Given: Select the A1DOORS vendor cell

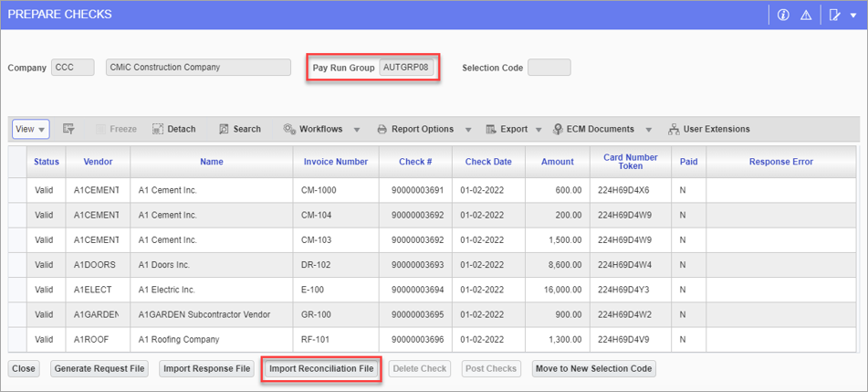Looking at the screenshot, I should 98,265.
